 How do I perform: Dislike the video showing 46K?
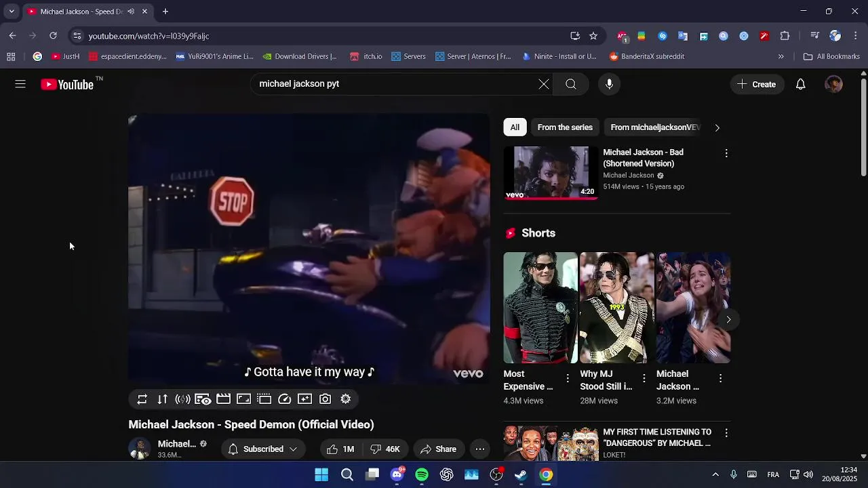(x=385, y=449)
